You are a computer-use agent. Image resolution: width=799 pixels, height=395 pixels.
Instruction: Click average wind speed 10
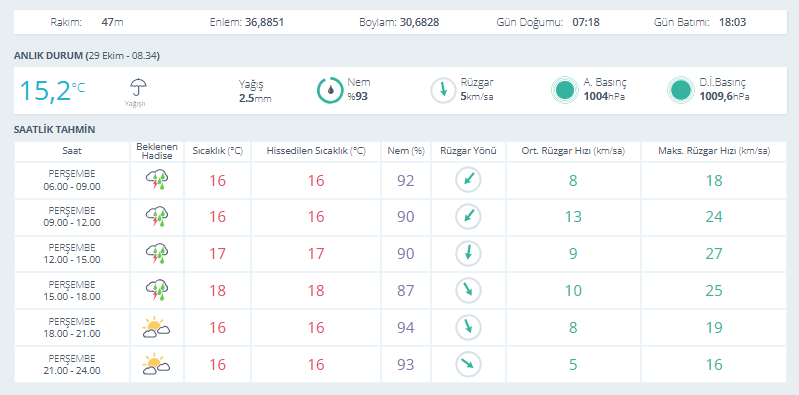tap(573, 291)
